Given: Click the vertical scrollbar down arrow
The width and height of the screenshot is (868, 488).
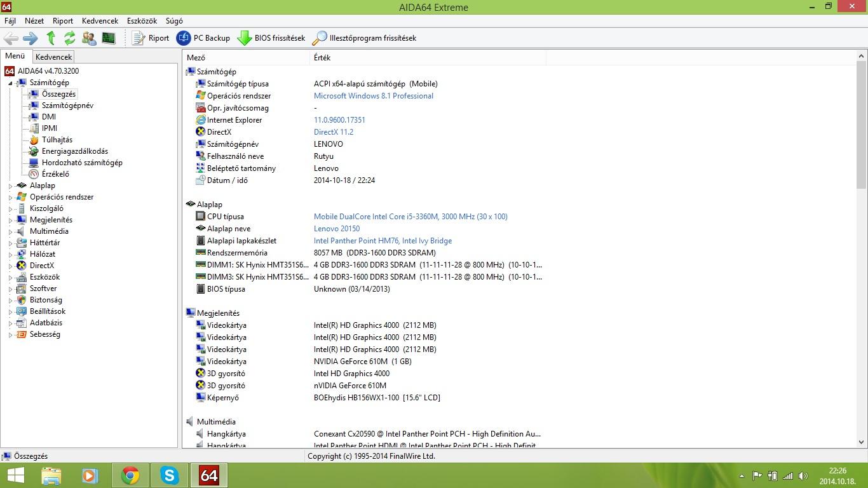Looking at the screenshot, I should tap(862, 442).
